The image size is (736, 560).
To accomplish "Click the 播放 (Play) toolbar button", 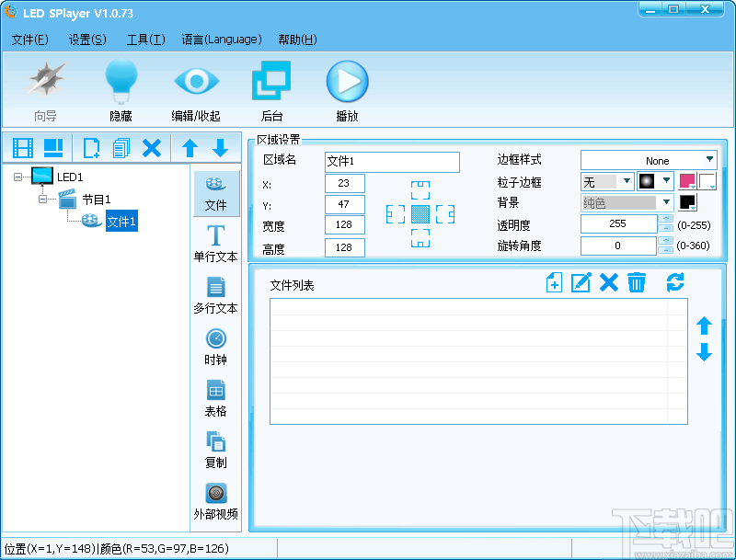I will (x=347, y=87).
